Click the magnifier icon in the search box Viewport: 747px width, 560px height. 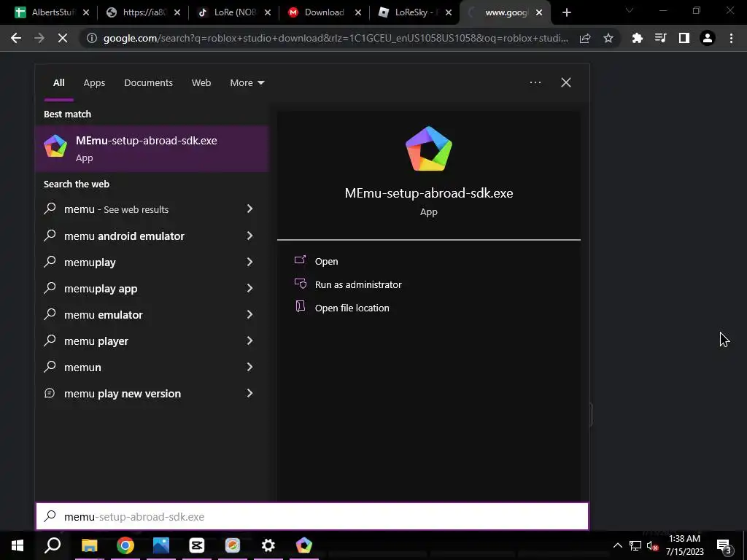(x=50, y=516)
